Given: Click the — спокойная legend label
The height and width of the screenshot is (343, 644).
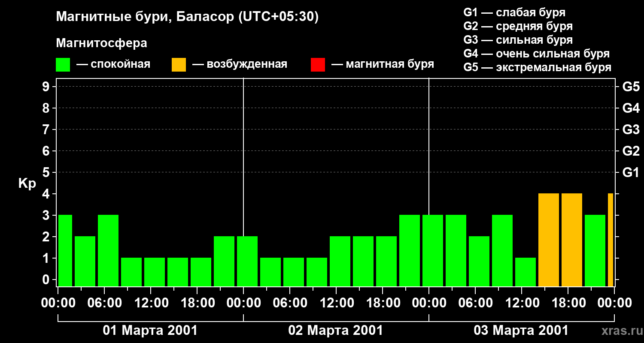Looking at the screenshot, I should [113, 64].
